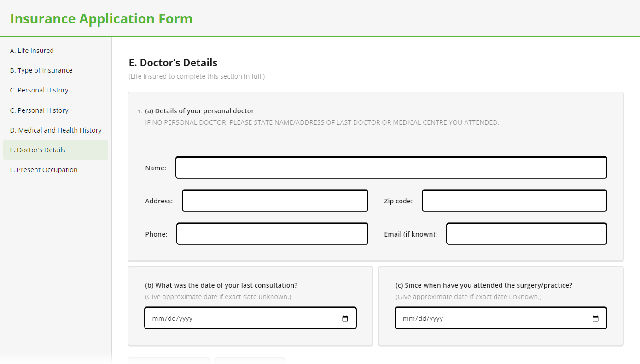Image resolution: width=640 pixels, height=364 pixels.
Task: Open the calendar picker for surgery attendance date
Action: click(595, 318)
